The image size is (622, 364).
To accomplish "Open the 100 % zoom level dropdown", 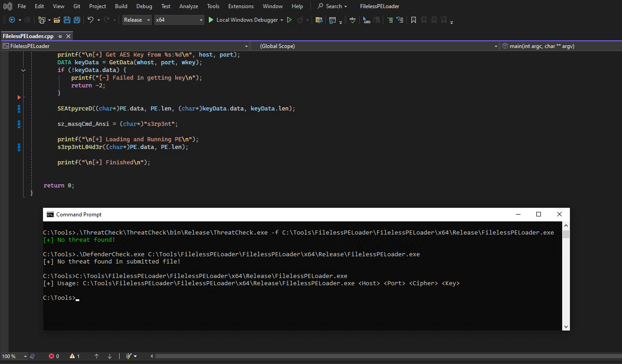I will pos(14,356).
